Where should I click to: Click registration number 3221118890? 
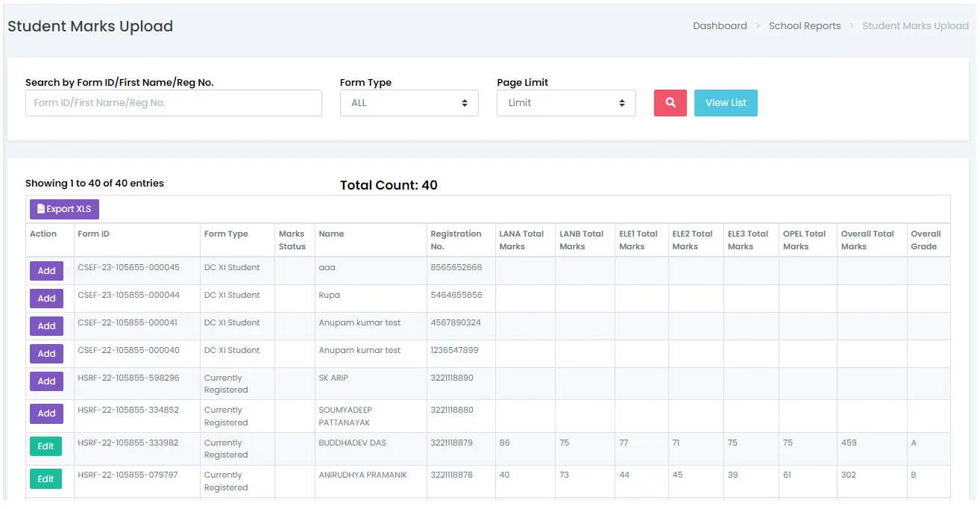tap(452, 378)
